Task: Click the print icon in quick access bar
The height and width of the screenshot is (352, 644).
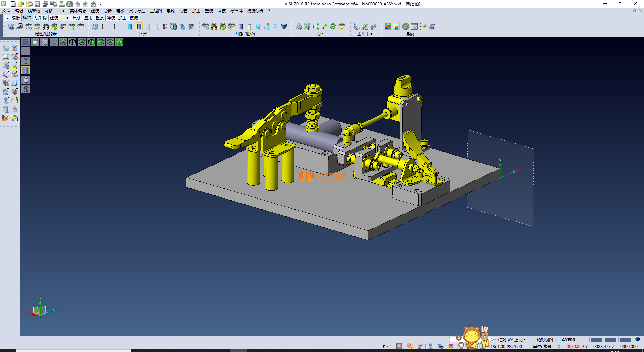Action: pos(62,4)
